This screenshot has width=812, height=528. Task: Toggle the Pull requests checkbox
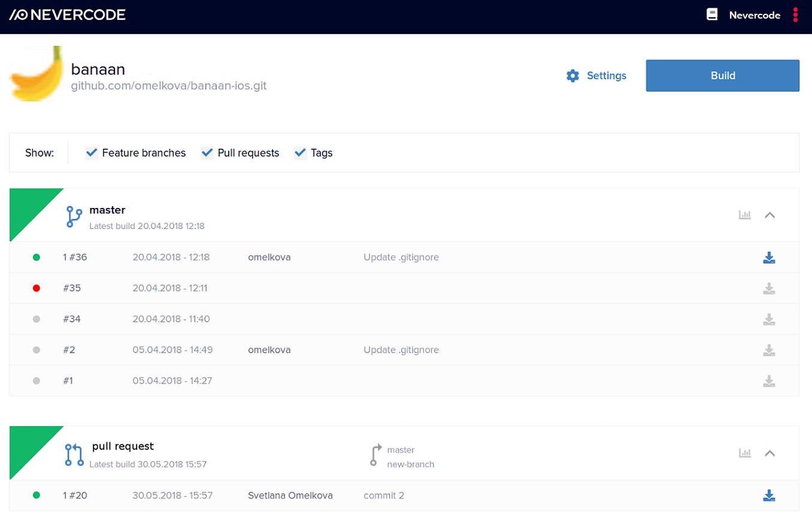(207, 153)
